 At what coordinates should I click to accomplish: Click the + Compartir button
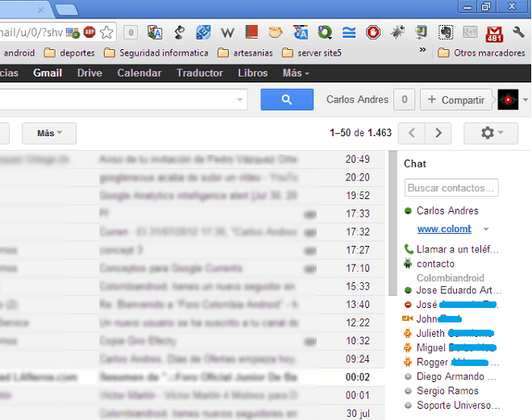(x=456, y=100)
